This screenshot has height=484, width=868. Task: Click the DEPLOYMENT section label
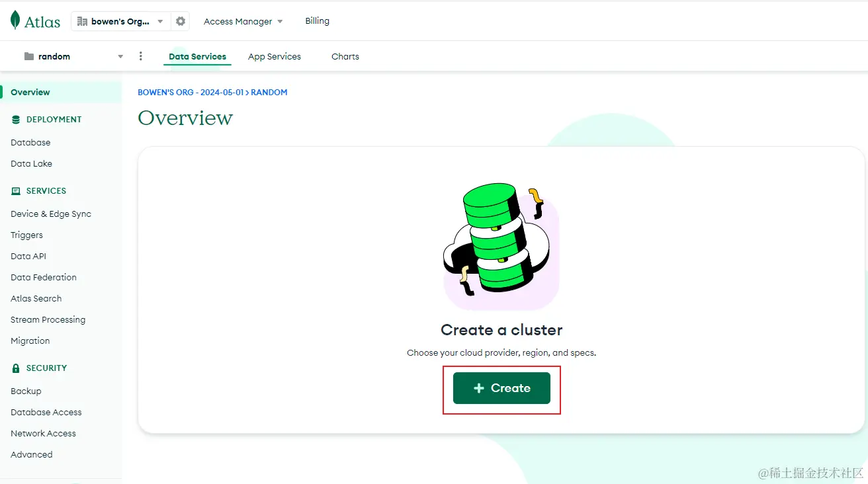54,120
